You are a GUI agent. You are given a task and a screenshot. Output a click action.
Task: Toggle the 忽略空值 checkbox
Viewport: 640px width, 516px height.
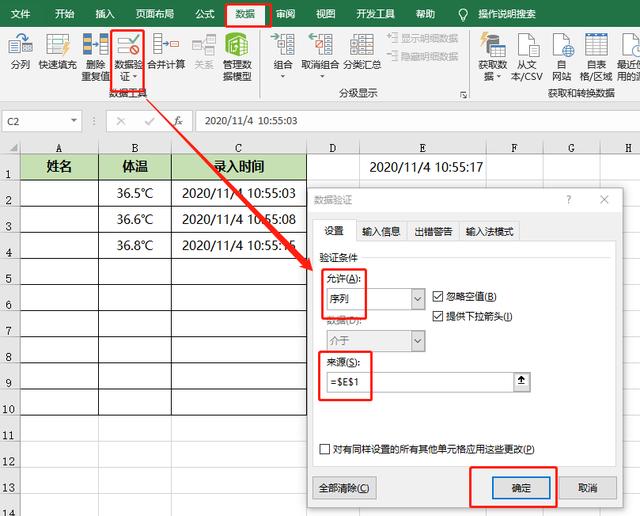click(439, 297)
